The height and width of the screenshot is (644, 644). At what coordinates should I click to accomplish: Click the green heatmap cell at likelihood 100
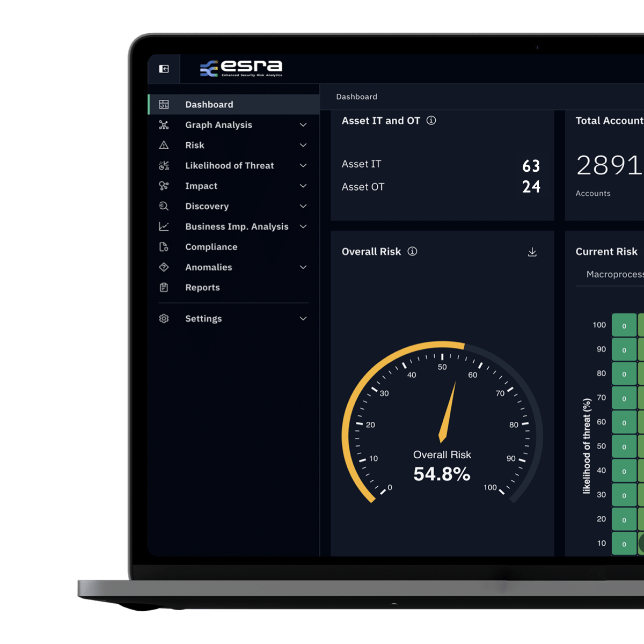624,326
